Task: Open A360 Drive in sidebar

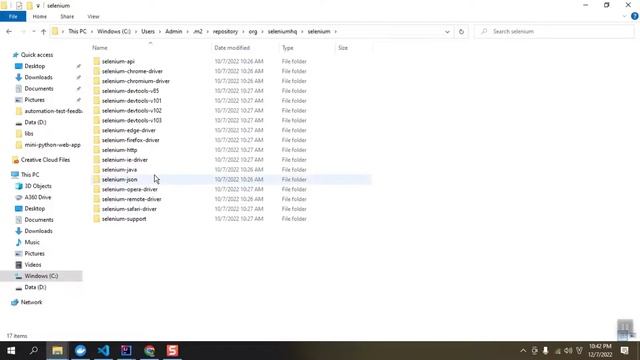Action: (38, 197)
